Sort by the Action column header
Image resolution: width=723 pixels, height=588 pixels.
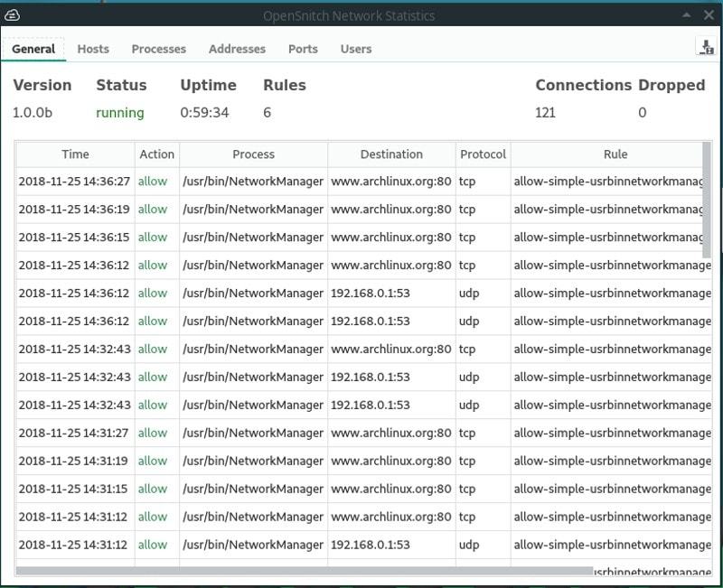click(155, 154)
